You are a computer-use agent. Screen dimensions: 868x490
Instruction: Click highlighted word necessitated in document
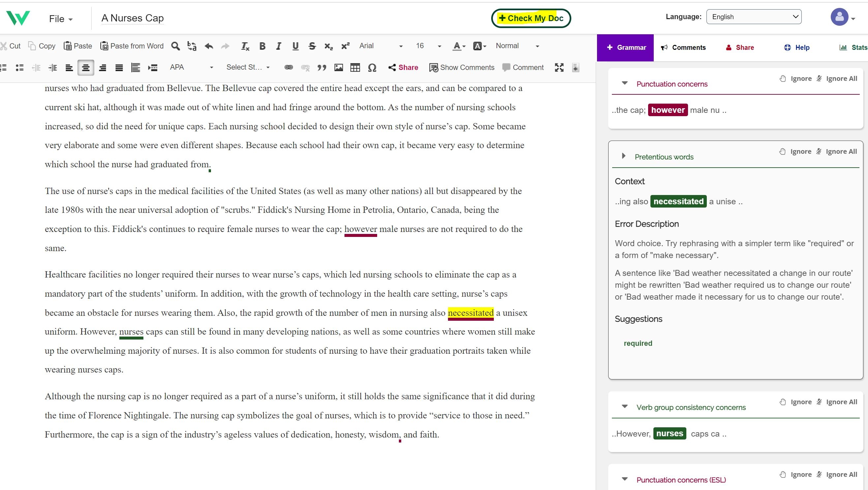tap(470, 313)
